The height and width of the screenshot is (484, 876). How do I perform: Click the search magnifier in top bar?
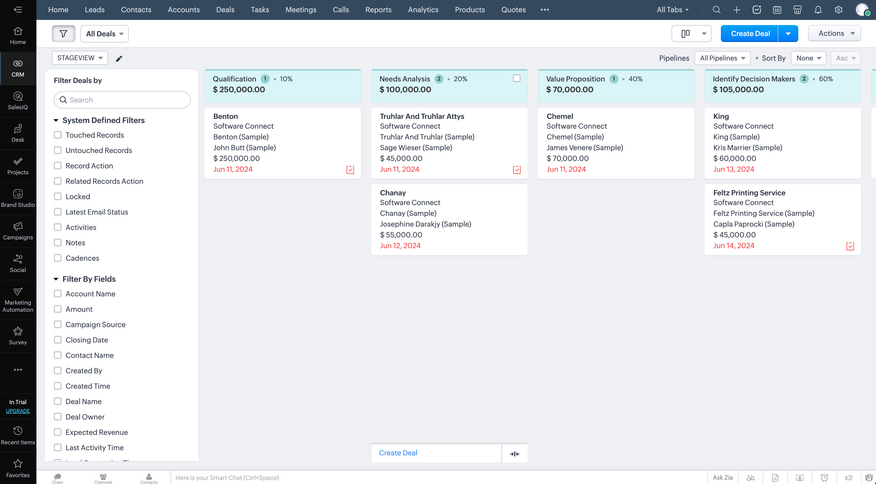pos(716,10)
